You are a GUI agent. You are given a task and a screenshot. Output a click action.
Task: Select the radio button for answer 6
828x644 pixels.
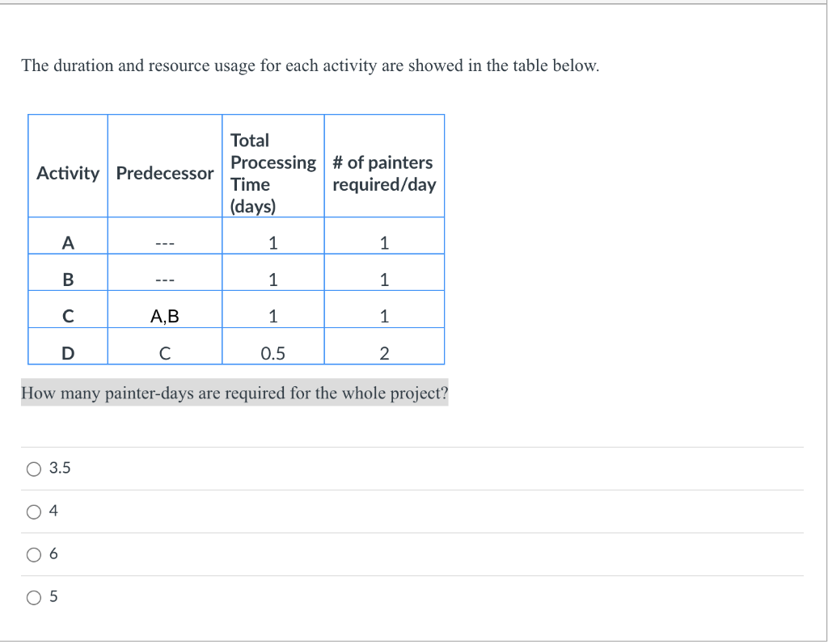click(x=33, y=553)
